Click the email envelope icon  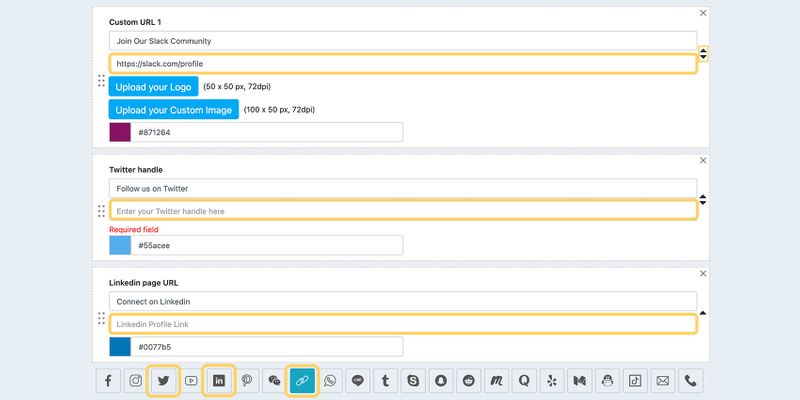(662, 380)
